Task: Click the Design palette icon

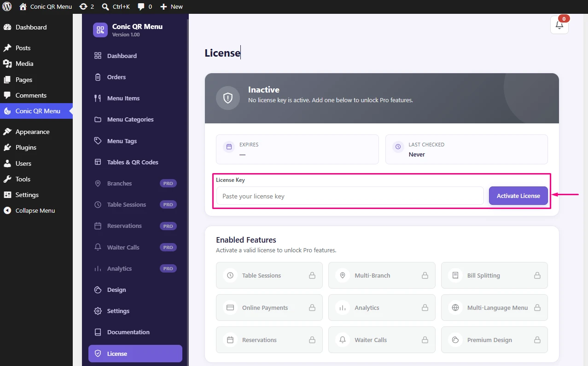Action: point(98,290)
